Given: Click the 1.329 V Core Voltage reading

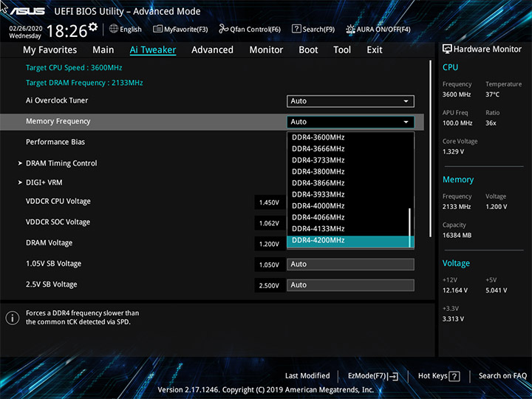Looking at the screenshot, I should (453, 151).
